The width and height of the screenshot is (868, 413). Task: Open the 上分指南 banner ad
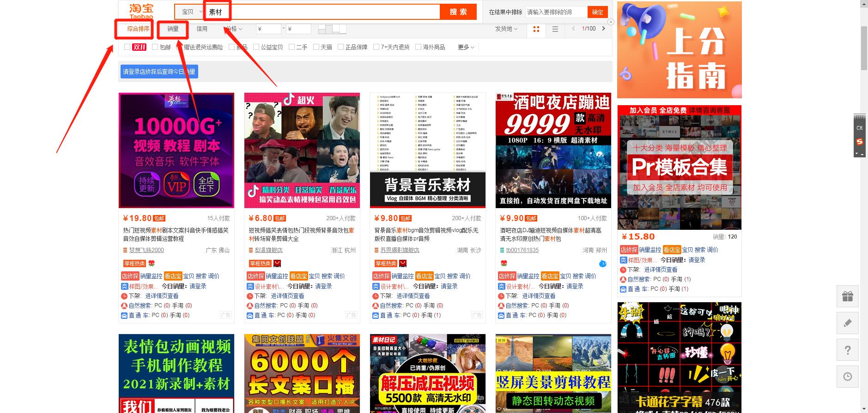[680, 50]
